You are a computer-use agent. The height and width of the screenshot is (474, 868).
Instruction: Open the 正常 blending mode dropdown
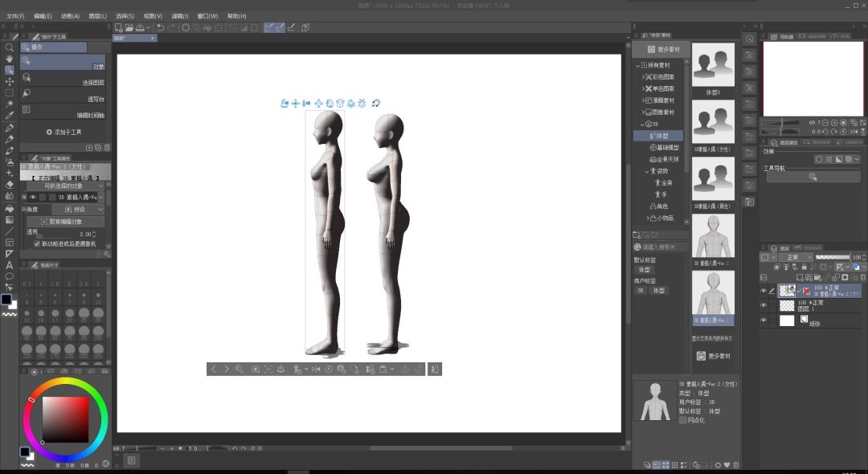[795, 257]
